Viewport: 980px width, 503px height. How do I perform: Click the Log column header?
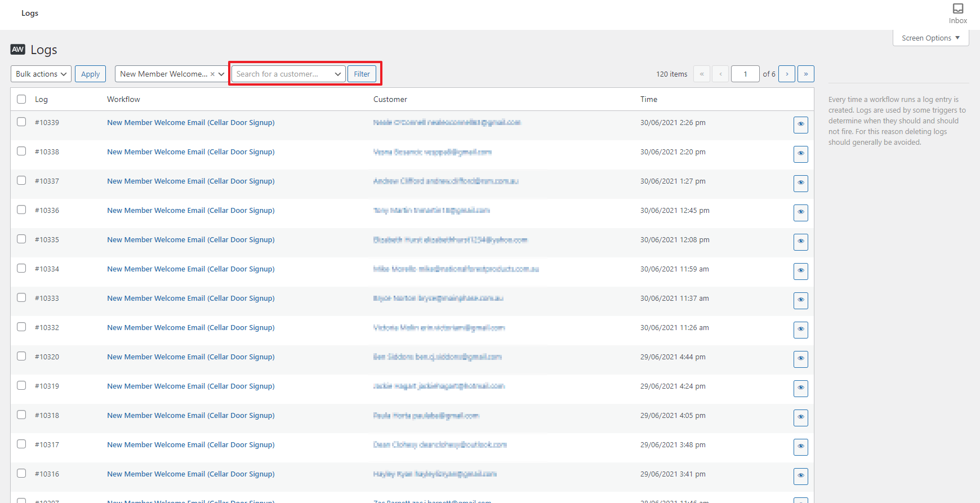click(x=41, y=99)
